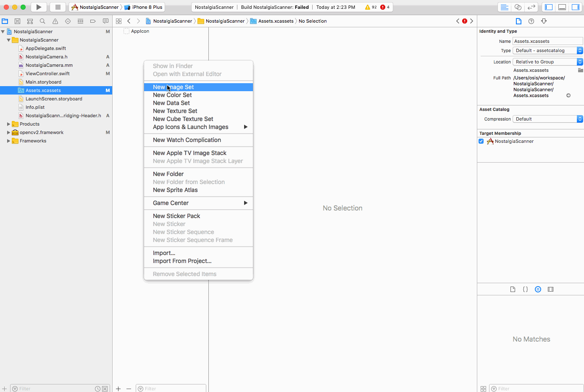Image resolution: width=584 pixels, height=392 pixels.
Task: Open the Issue navigator warning icon
Action: click(55, 21)
